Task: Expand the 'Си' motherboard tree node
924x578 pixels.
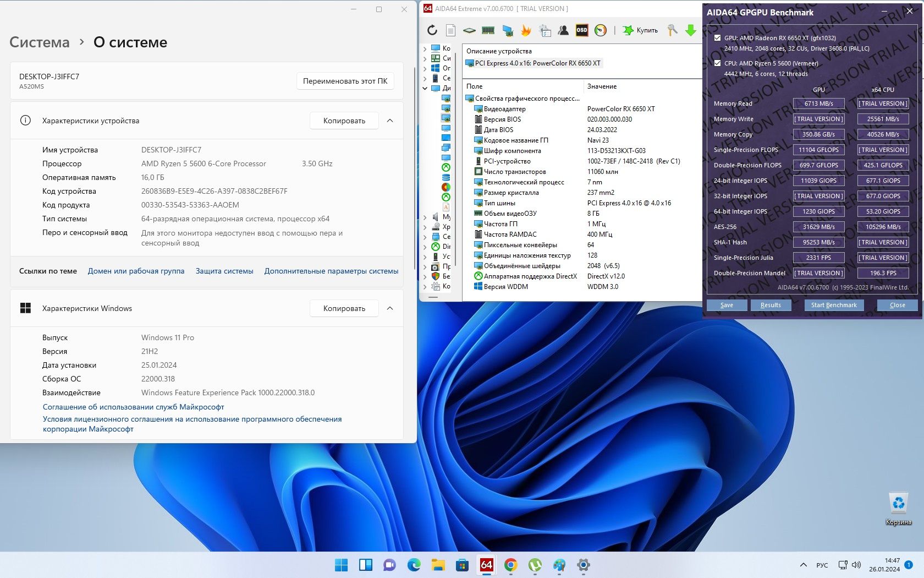Action: (425, 58)
